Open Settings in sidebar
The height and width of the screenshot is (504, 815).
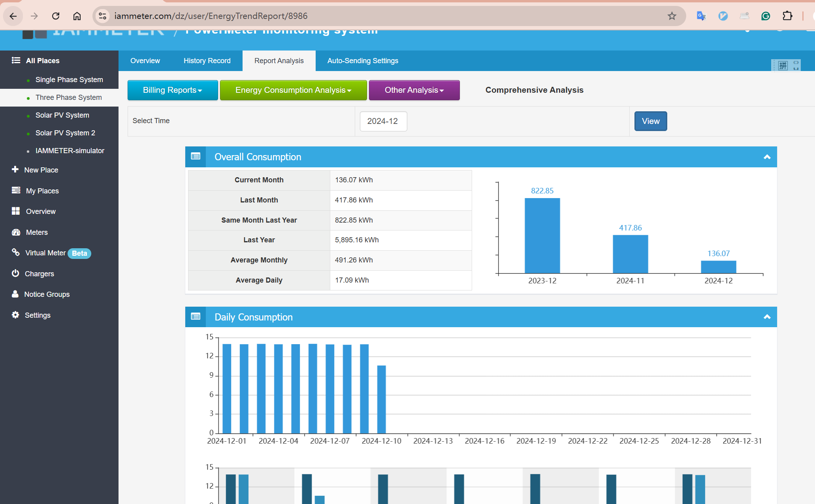tap(38, 315)
